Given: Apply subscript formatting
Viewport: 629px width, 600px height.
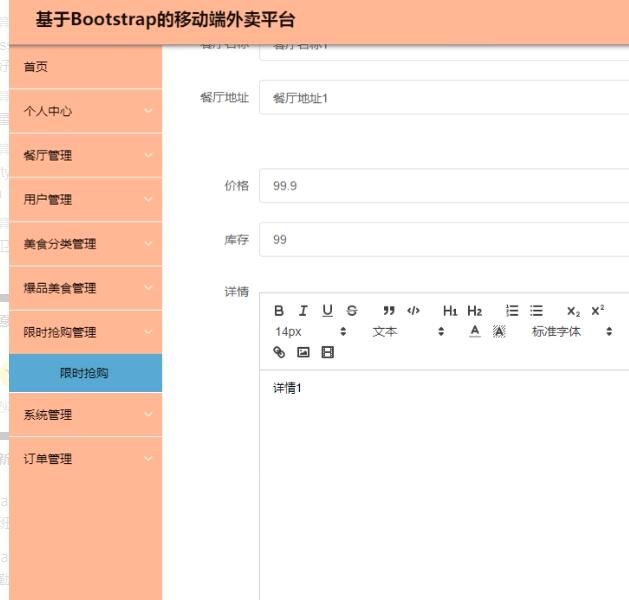Looking at the screenshot, I should click(x=573, y=311).
